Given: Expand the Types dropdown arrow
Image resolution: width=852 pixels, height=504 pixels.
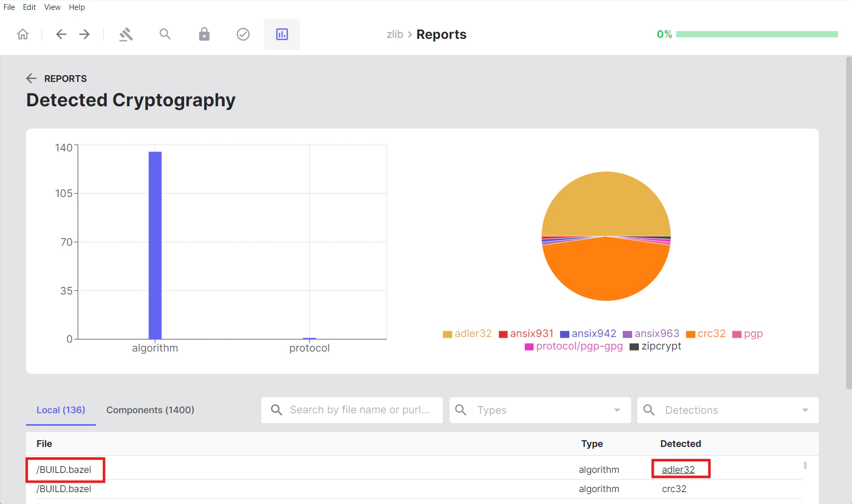Looking at the screenshot, I should pos(617,410).
